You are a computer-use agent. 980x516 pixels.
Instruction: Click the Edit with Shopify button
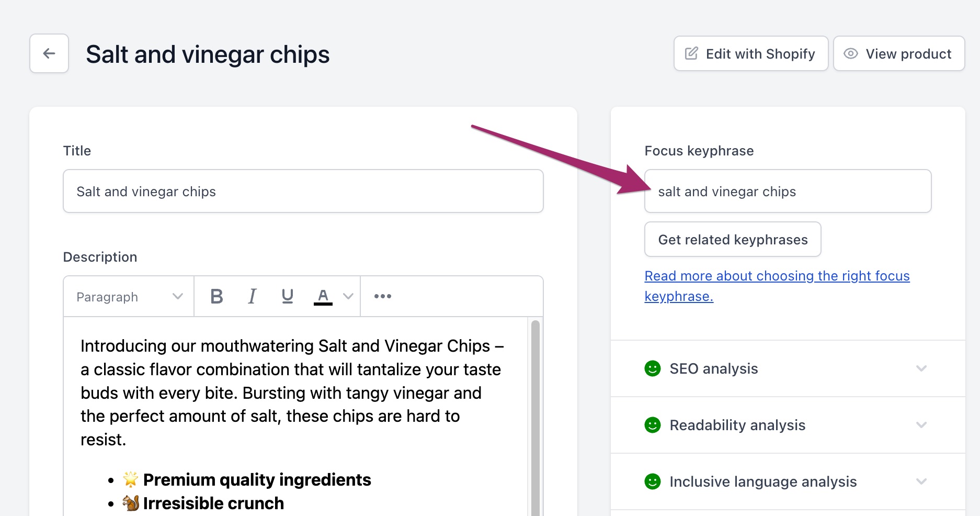pyautogui.click(x=750, y=53)
